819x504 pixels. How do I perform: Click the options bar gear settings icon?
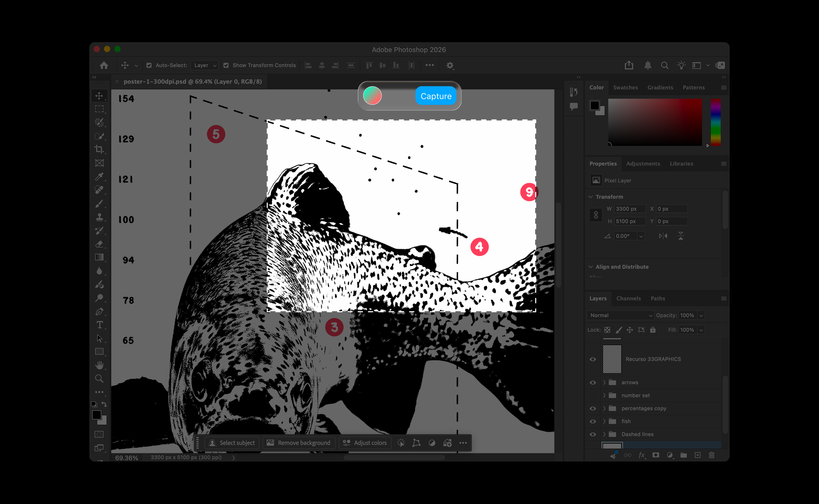(x=450, y=65)
